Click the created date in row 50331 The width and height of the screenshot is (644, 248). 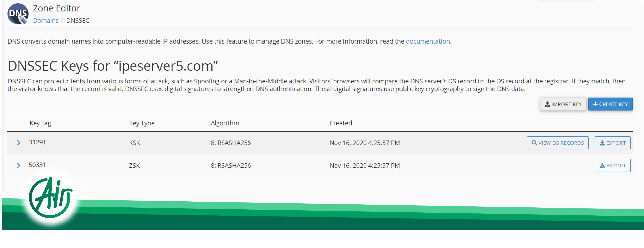pyautogui.click(x=365, y=165)
